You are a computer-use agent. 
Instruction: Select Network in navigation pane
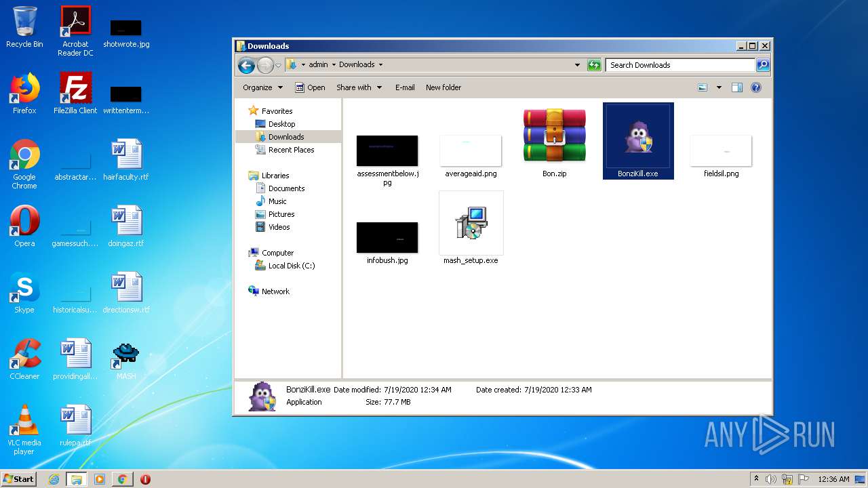275,291
